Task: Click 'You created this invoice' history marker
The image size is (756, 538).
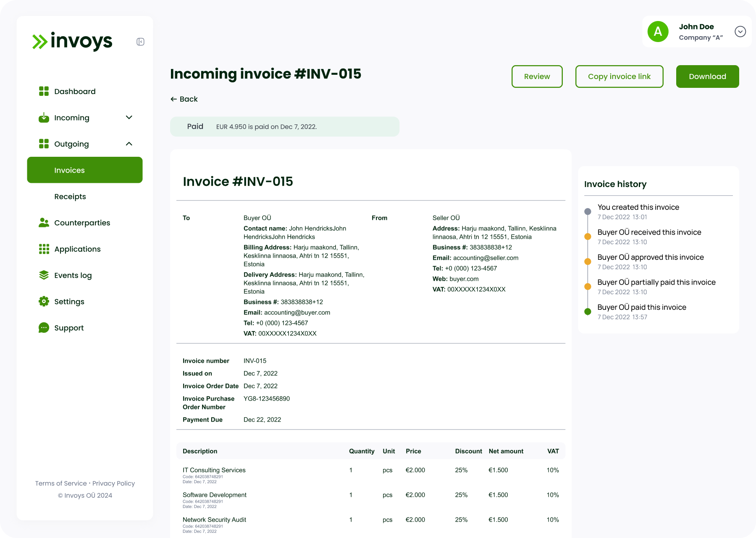Action: coord(588,211)
